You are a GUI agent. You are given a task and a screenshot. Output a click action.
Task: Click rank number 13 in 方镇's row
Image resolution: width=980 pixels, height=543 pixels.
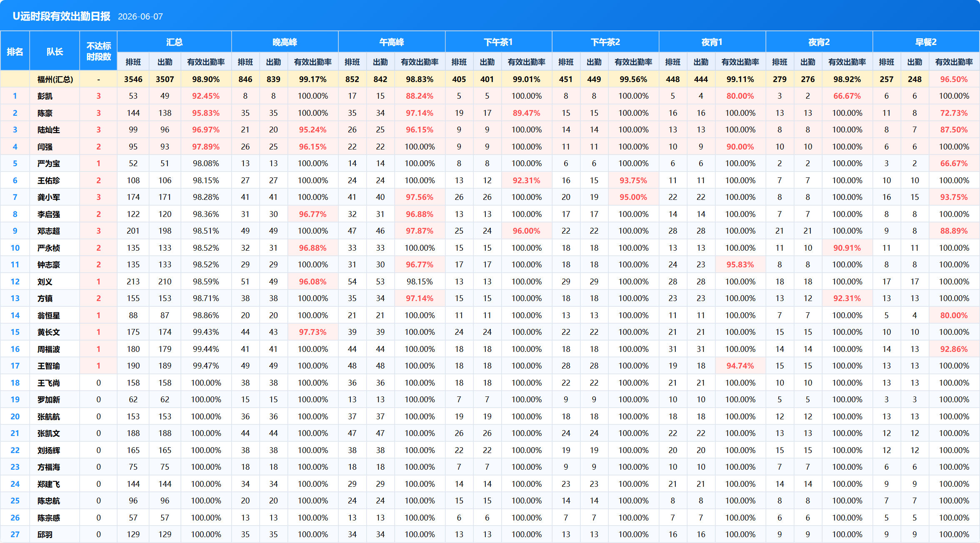(x=15, y=299)
